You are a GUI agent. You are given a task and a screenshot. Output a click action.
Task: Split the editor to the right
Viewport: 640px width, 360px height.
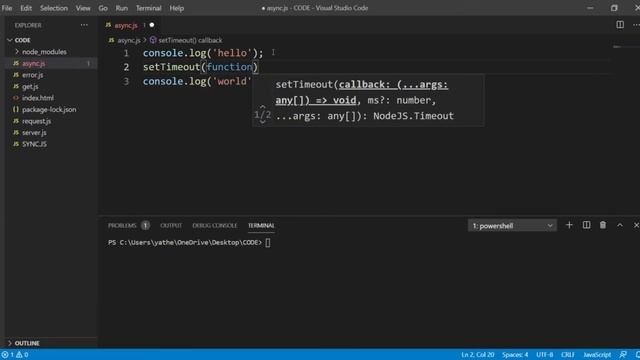[x=620, y=25]
